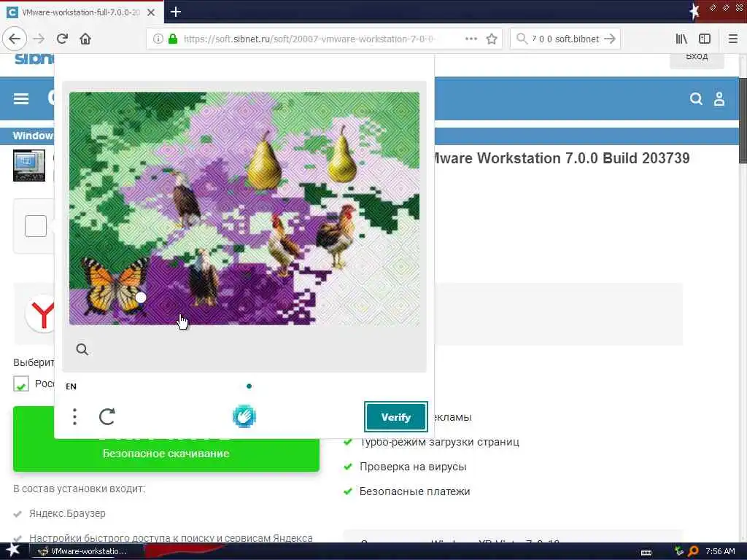Click the Windows tab in blue strip
747x560 pixels.
tap(33, 136)
